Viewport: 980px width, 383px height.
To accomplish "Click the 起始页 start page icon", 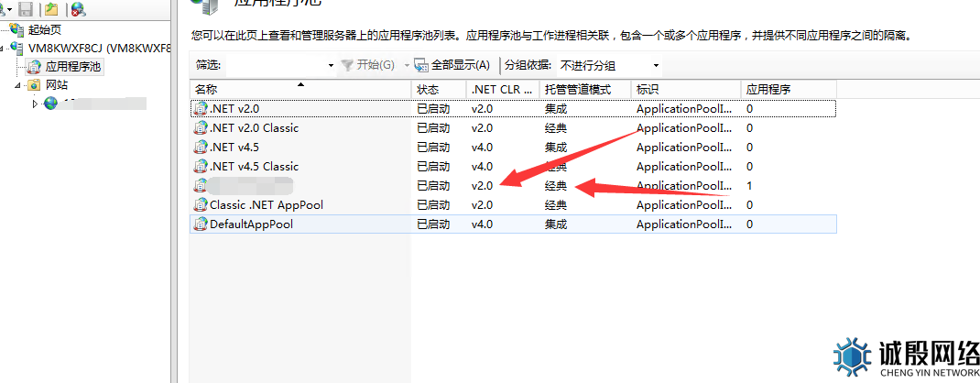I will tap(17, 28).
